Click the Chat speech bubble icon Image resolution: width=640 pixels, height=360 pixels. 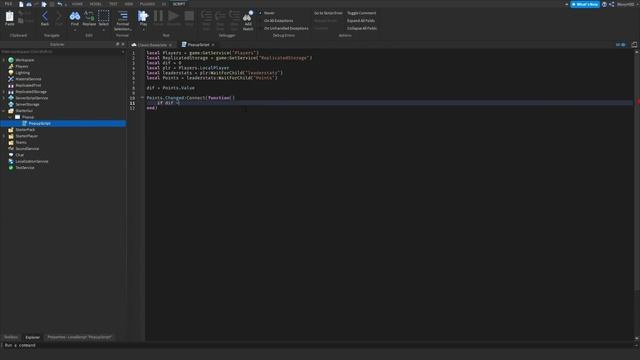pos(11,155)
